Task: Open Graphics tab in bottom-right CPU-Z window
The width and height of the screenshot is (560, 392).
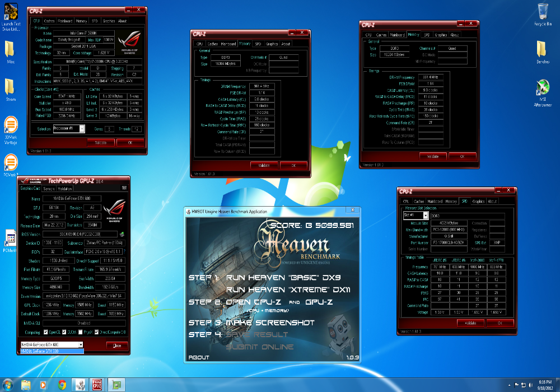Action: point(478,202)
